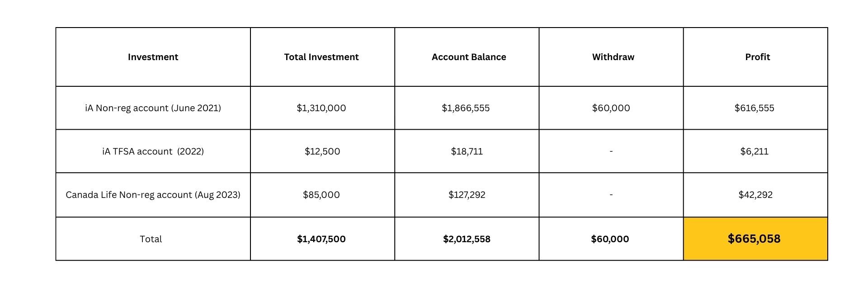Select the Total Investment header cell
The image size is (868, 305).
click(321, 57)
